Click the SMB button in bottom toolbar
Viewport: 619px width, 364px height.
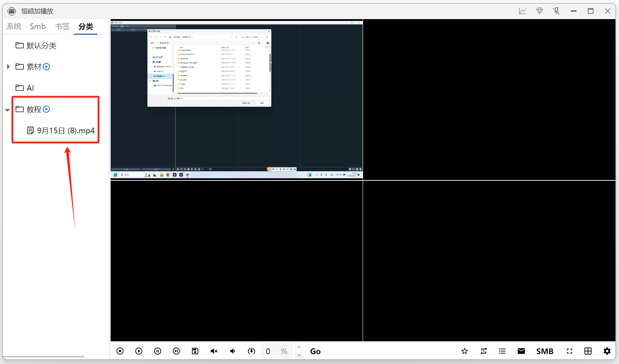point(545,351)
